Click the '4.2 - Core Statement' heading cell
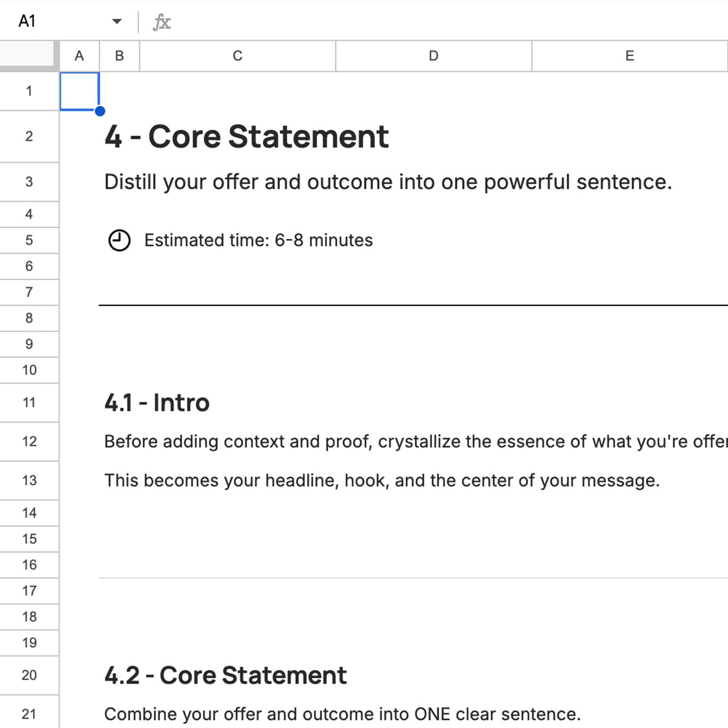The height and width of the screenshot is (728, 728). pos(226,675)
